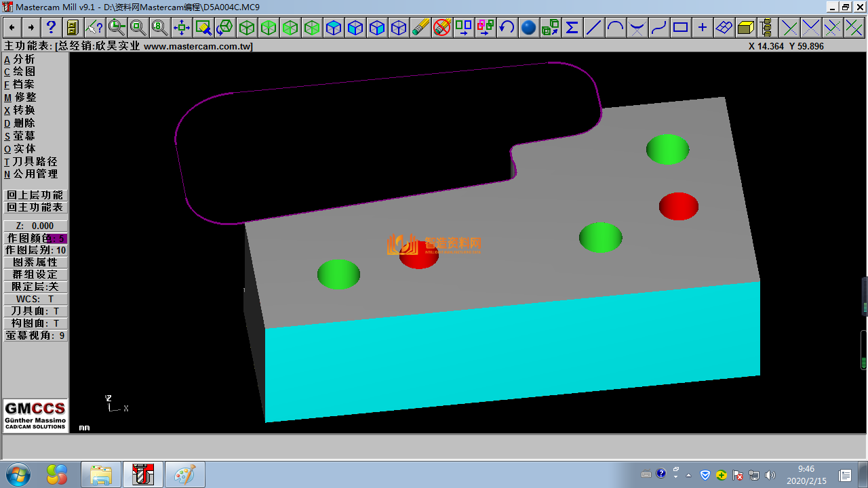
Task: Open the 刀具面: T tool plane option
Action: (x=35, y=311)
